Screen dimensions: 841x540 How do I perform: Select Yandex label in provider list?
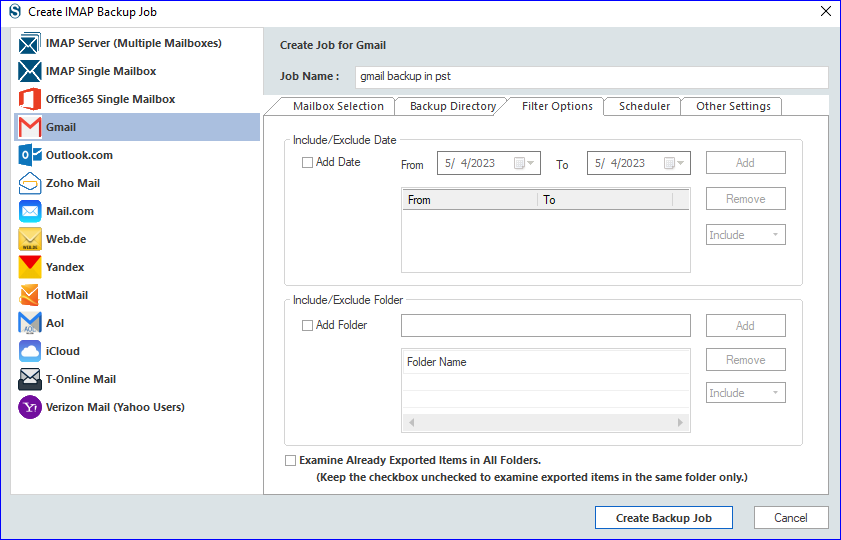(65, 267)
